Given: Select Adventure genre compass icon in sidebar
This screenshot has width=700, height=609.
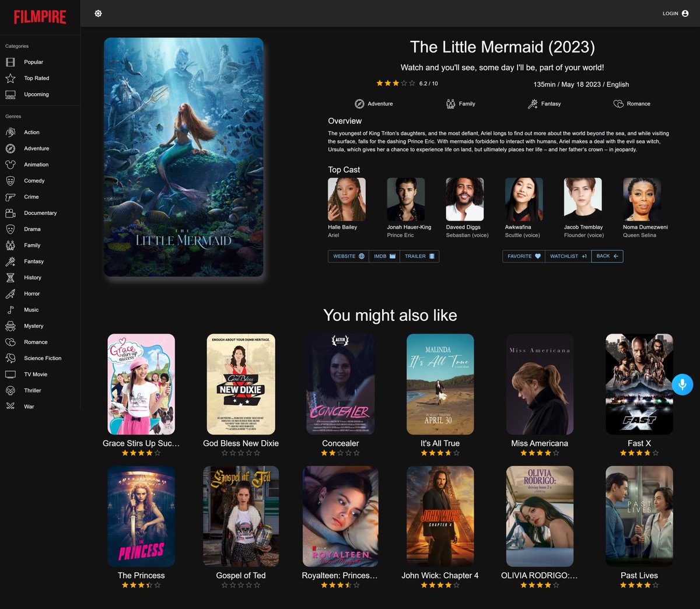Looking at the screenshot, I should pyautogui.click(x=10, y=149).
